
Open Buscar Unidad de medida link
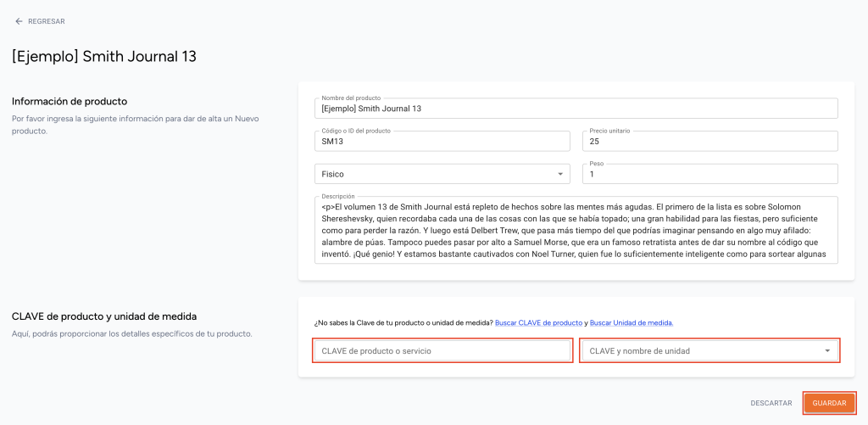pyautogui.click(x=631, y=322)
